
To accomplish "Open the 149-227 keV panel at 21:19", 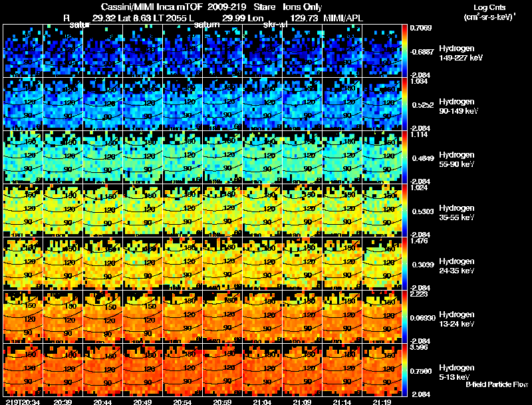I will [382, 51].
